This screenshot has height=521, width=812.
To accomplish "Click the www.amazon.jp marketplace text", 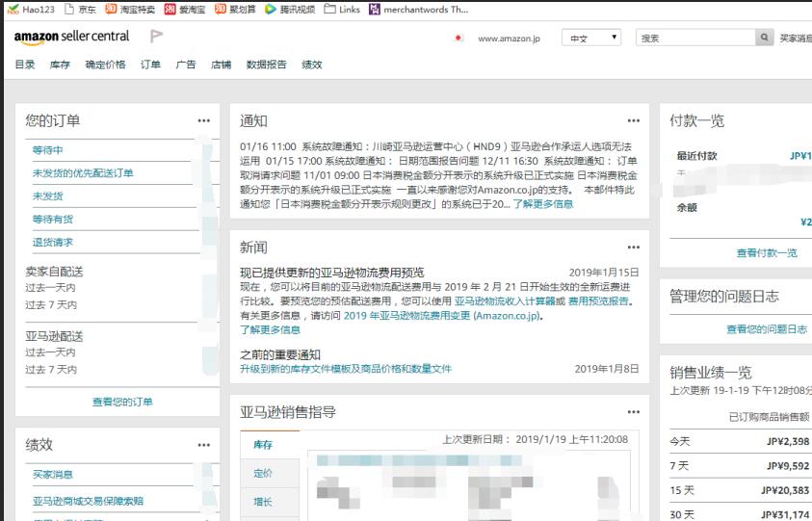I will pyautogui.click(x=509, y=39).
